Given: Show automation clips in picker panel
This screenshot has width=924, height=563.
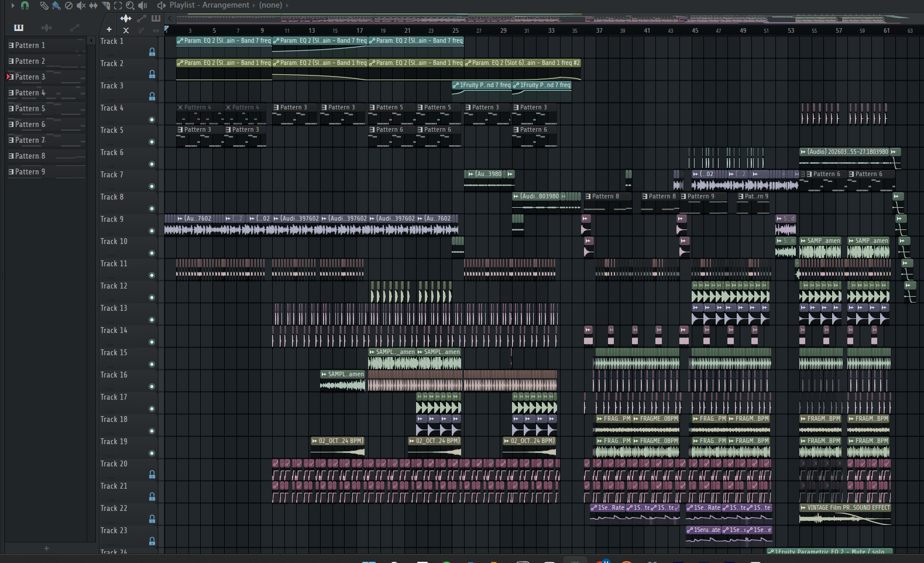Looking at the screenshot, I should tap(74, 28).
